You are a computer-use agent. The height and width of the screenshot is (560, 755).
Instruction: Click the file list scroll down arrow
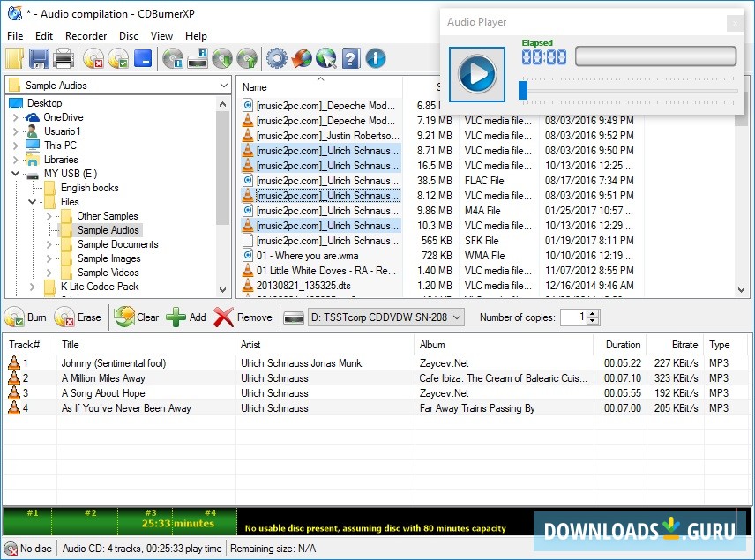pos(742,290)
